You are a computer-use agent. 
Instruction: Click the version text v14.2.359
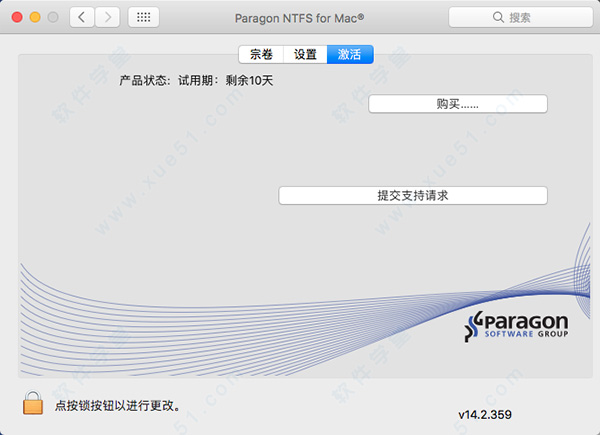point(485,414)
